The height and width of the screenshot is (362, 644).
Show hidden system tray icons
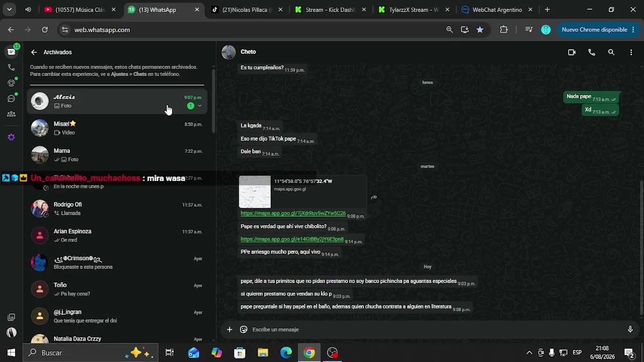tap(529, 353)
